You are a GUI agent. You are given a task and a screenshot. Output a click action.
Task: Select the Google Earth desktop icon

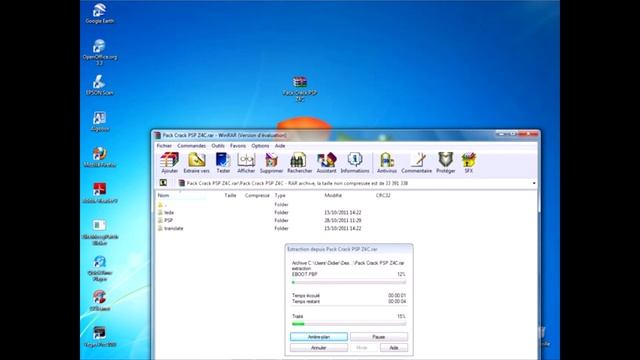(99, 13)
